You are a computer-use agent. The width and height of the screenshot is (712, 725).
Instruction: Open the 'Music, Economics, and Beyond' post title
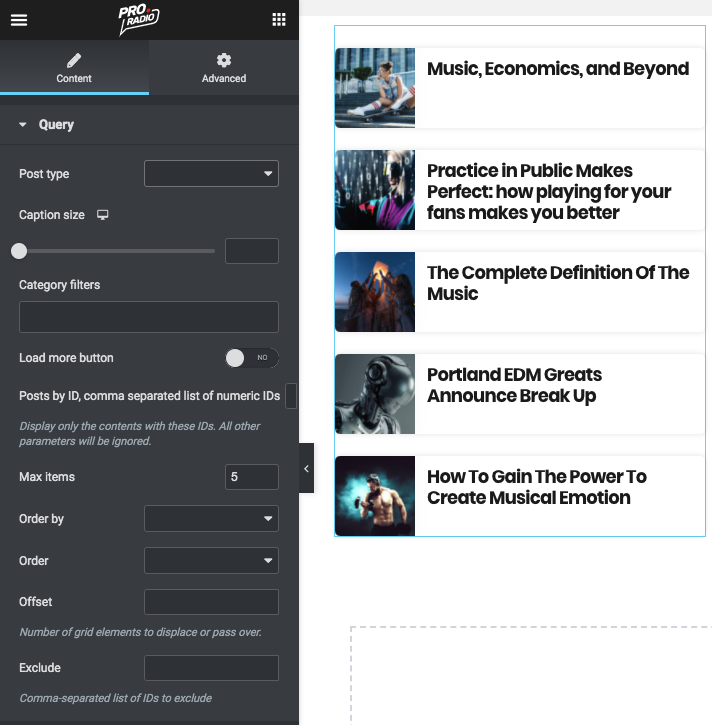(x=558, y=69)
